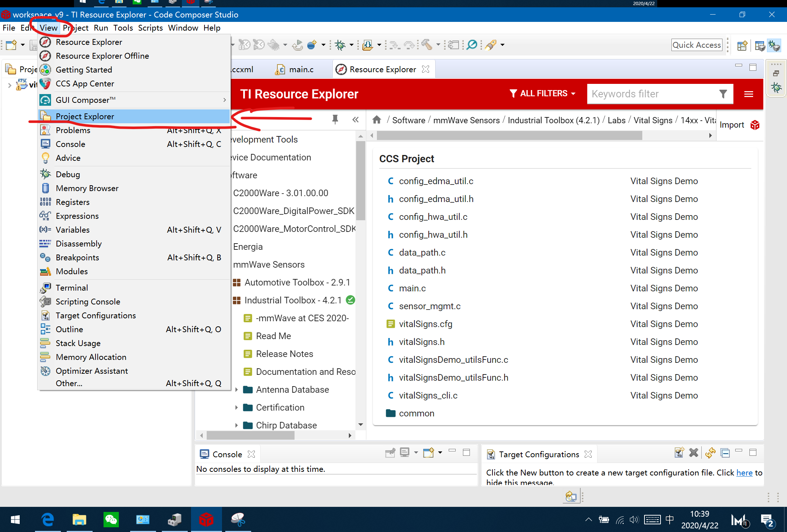Image resolution: width=787 pixels, height=532 pixels.
Task: Open the New toolbar button dropdown arrow
Action: tap(23, 45)
